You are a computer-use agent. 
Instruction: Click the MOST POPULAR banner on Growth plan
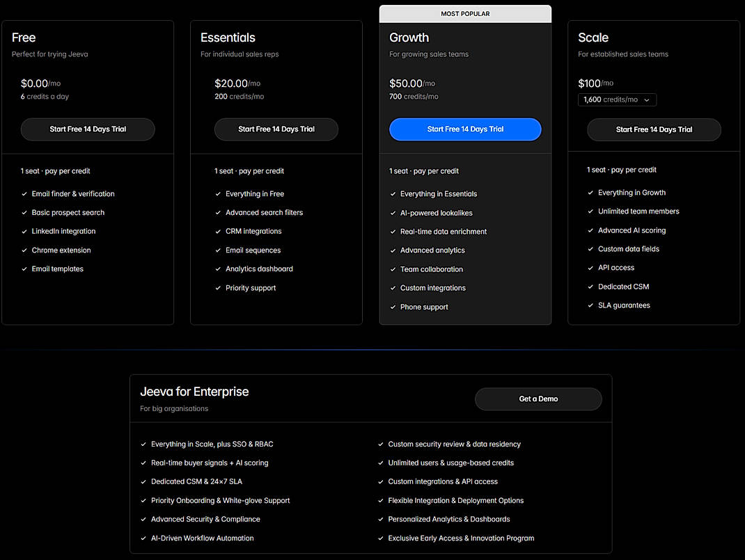465,13
